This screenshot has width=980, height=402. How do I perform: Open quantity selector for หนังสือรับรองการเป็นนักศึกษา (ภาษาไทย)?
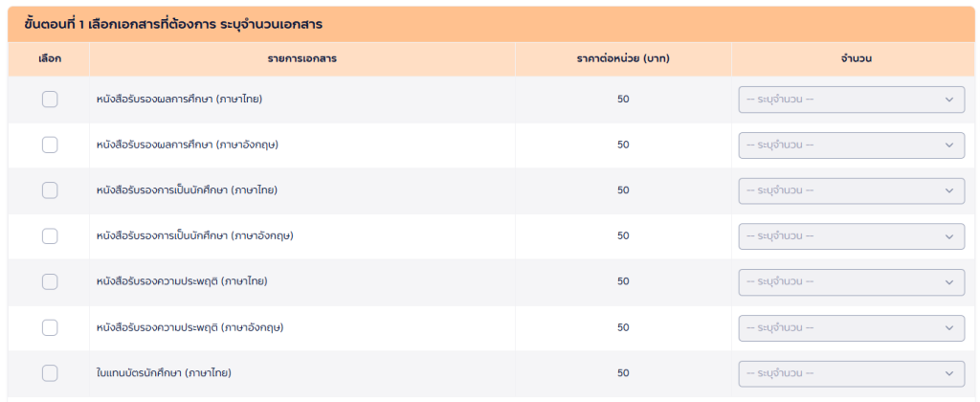851,190
